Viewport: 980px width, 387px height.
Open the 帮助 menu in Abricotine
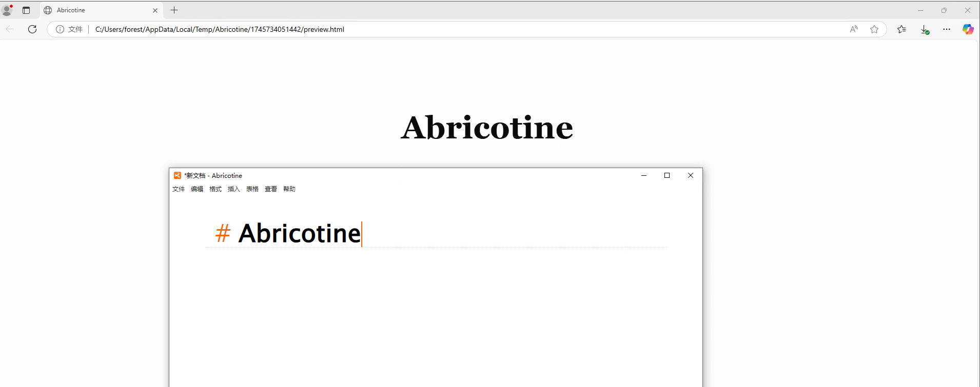289,189
